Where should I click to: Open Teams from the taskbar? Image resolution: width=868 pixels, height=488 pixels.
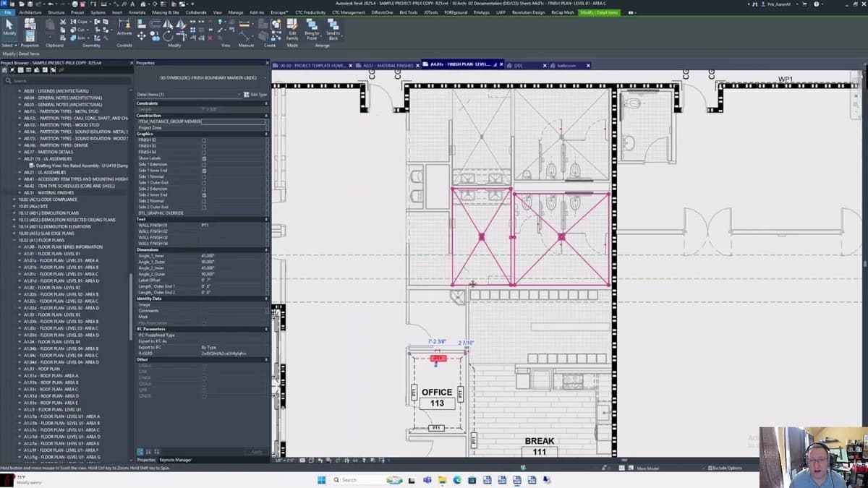click(x=427, y=480)
